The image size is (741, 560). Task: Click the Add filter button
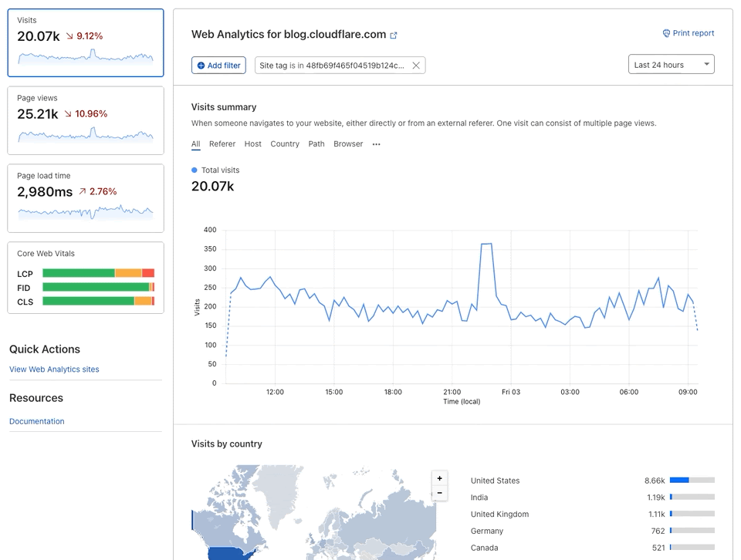coord(218,65)
